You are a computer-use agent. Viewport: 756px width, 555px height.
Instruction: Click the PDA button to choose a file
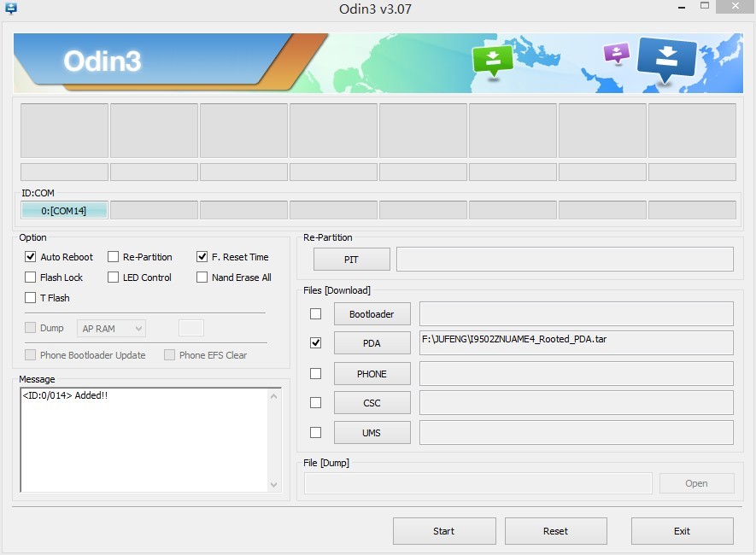click(372, 343)
